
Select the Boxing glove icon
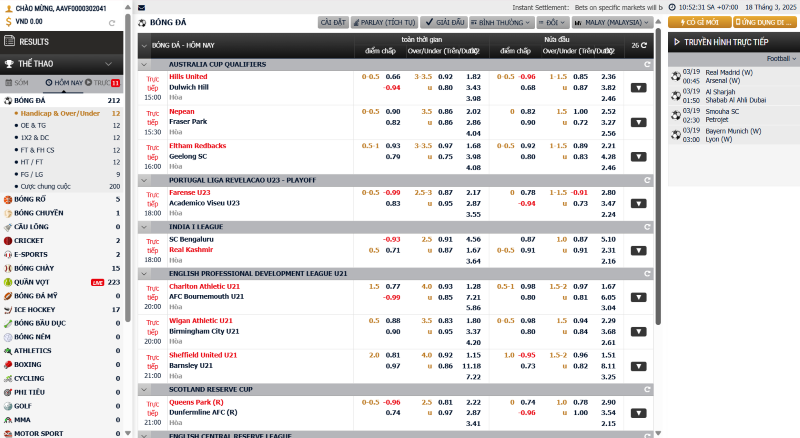click(8, 365)
